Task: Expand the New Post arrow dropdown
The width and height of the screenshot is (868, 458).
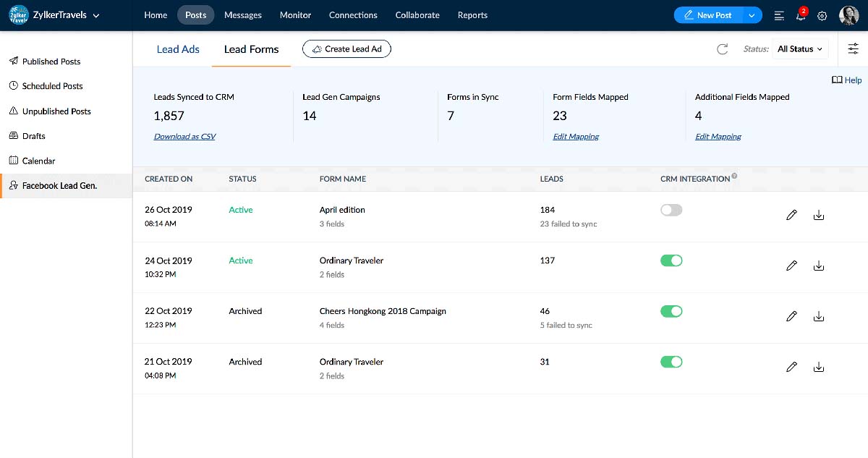Action: click(x=752, y=15)
